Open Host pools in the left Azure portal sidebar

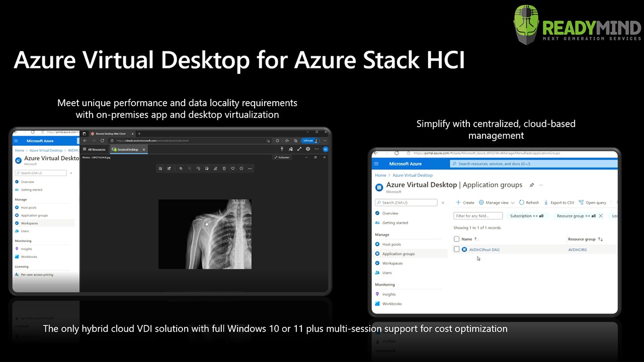(29, 208)
